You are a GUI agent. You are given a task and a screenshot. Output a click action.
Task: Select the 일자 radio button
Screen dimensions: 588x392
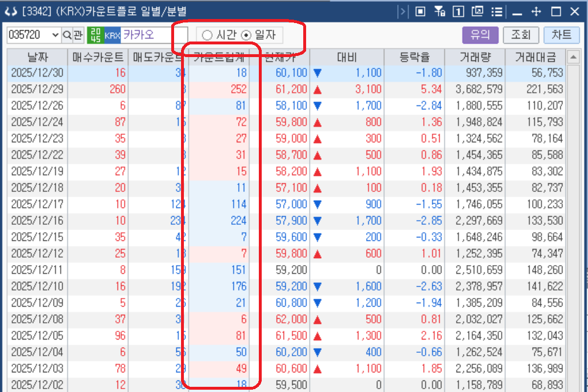(246, 35)
